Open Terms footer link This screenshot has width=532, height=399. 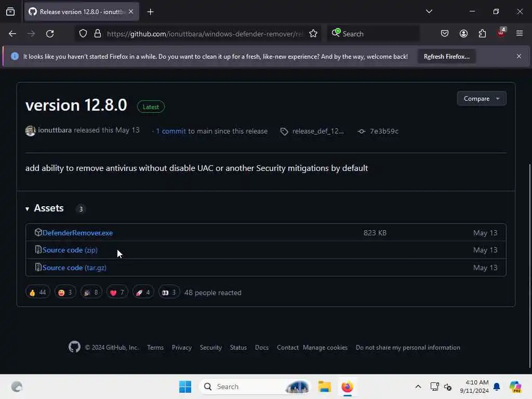155,348
